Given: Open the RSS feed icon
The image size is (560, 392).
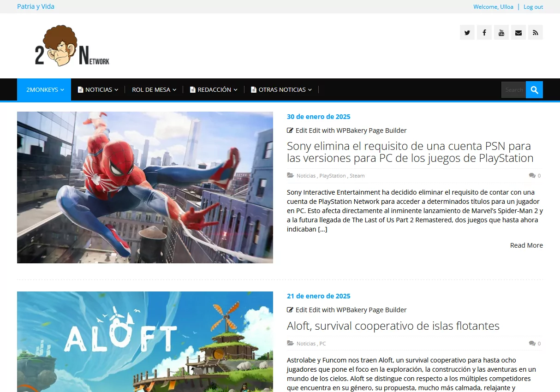Looking at the screenshot, I should (x=536, y=32).
